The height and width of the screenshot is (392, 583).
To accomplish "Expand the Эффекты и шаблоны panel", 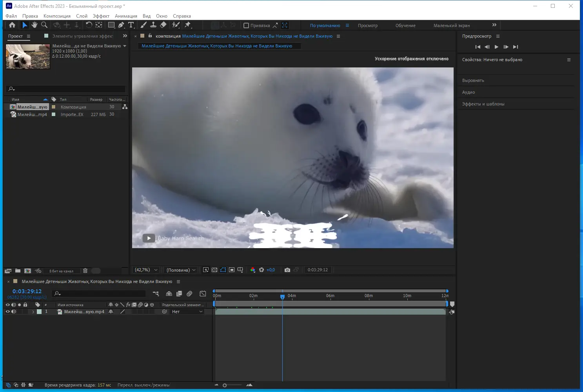I will point(483,104).
